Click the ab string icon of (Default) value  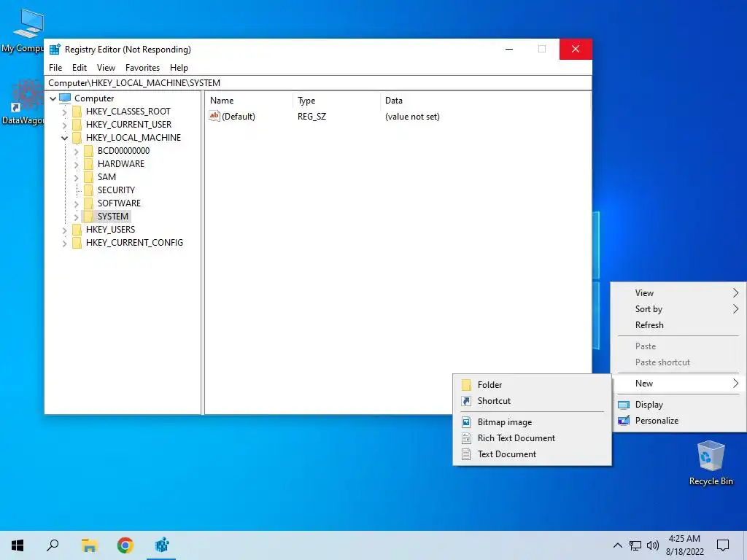point(214,116)
